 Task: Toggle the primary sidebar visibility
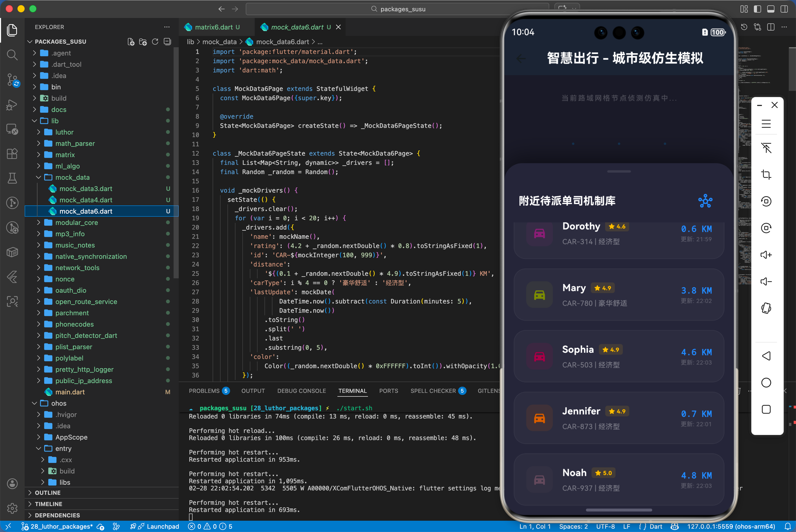pos(757,9)
